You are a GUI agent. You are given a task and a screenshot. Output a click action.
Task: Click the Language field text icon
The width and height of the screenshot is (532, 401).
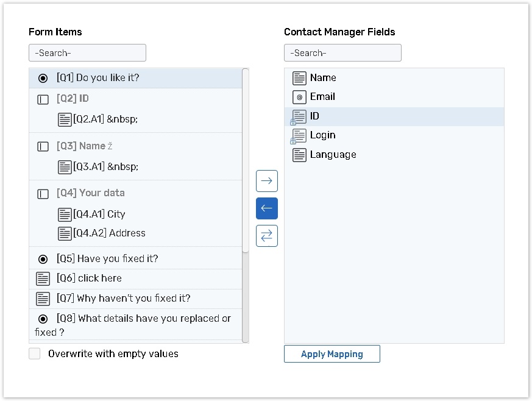(299, 155)
